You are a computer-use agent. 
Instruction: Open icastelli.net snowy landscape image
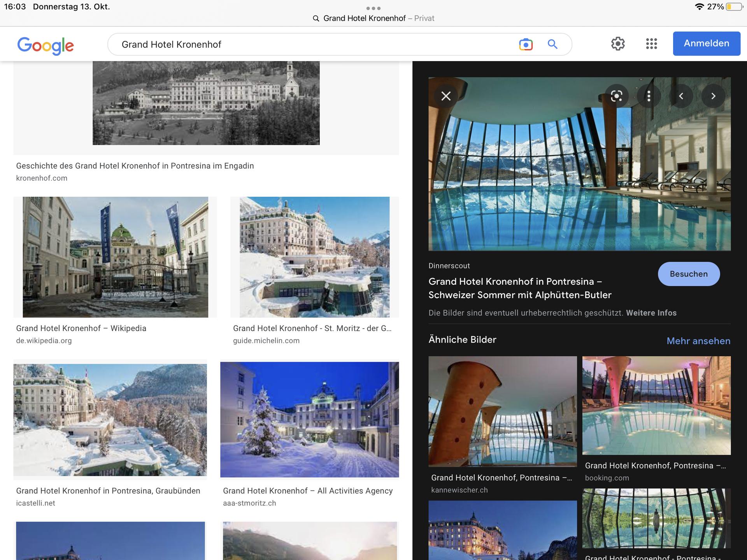click(x=110, y=420)
